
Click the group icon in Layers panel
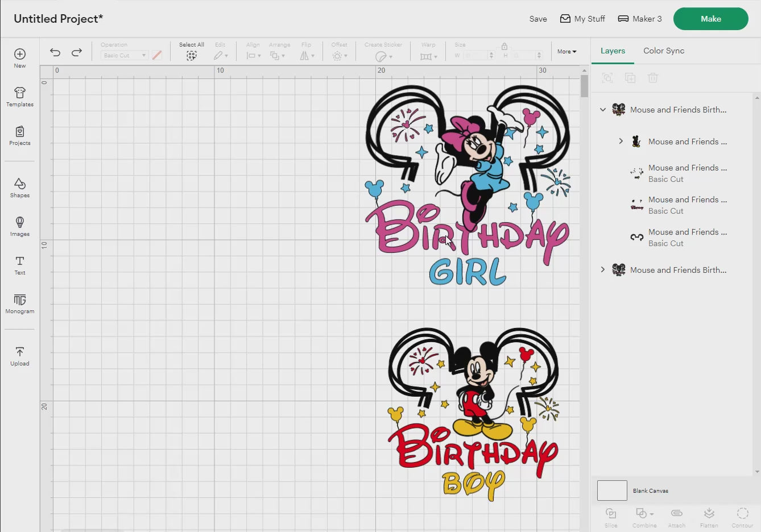pos(607,78)
